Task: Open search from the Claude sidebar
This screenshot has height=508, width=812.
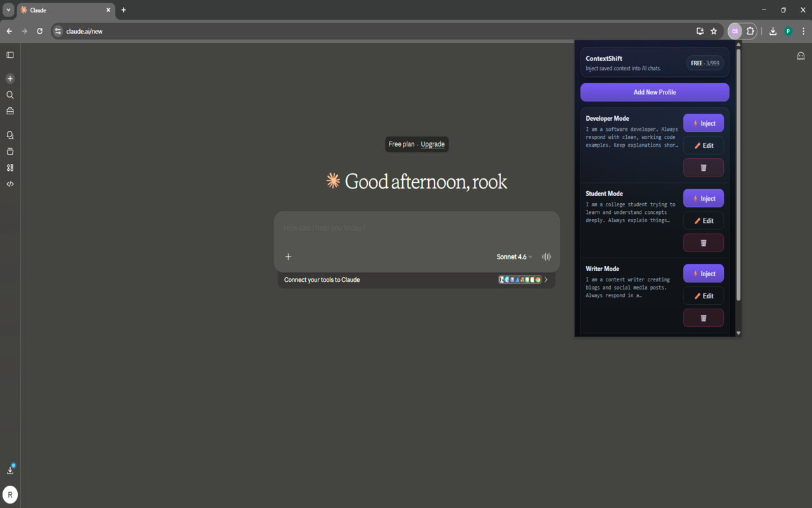Action: click(x=10, y=95)
